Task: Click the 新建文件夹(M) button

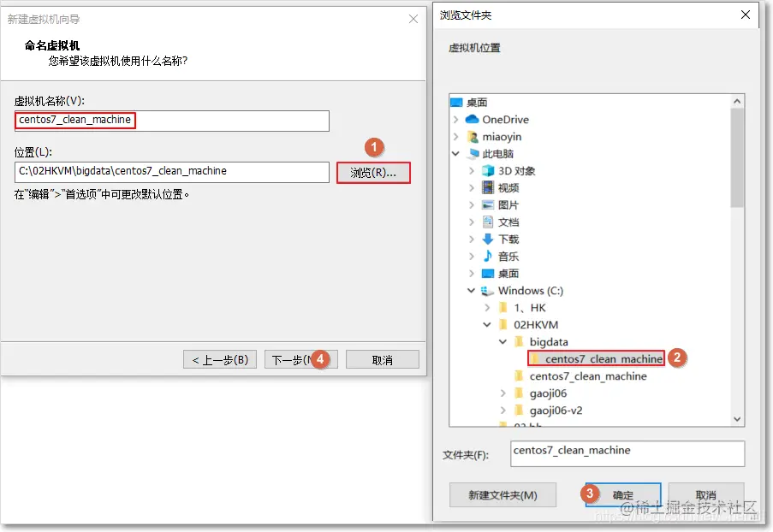Action: [502, 494]
